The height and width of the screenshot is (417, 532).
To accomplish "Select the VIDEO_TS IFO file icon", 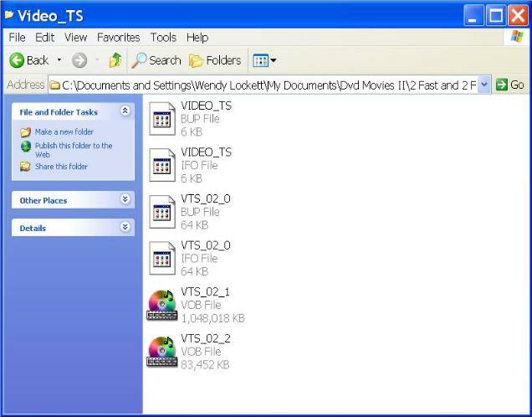I will [x=162, y=165].
